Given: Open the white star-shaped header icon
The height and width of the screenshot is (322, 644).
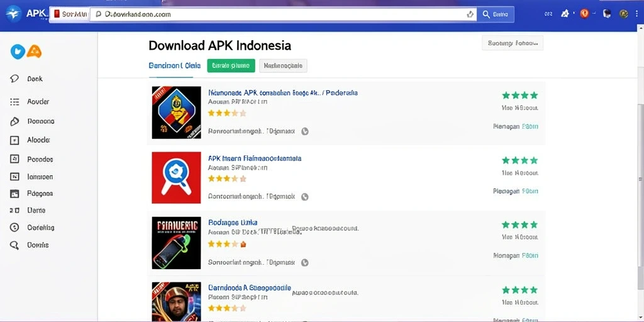Looking at the screenshot, I should click(565, 14).
